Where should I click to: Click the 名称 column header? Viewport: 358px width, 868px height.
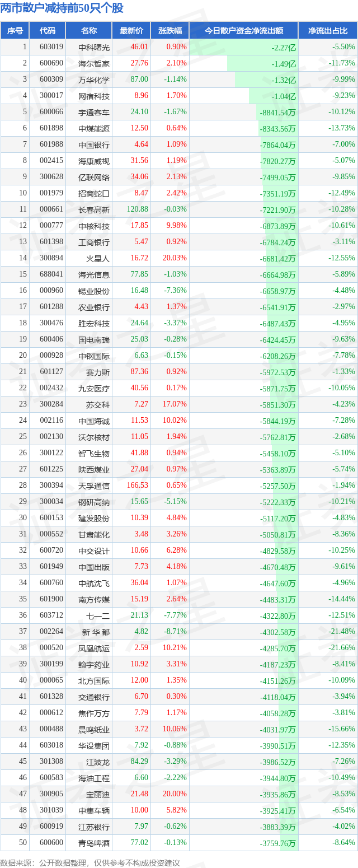88,30
